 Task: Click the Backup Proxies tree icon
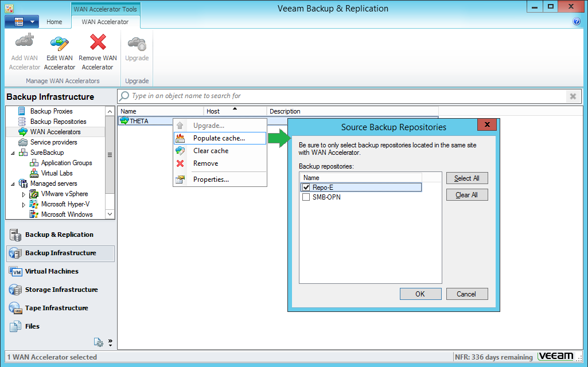click(x=22, y=111)
